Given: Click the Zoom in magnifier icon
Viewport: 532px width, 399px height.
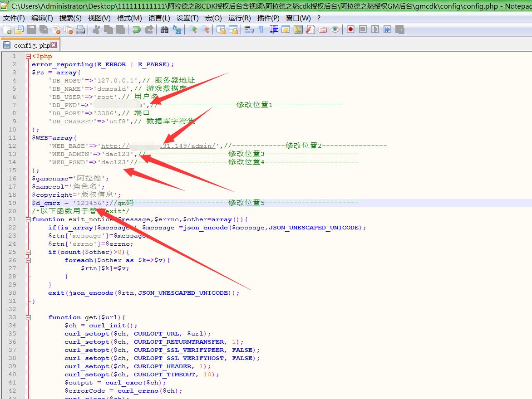Looking at the screenshot, I should [x=193, y=29].
